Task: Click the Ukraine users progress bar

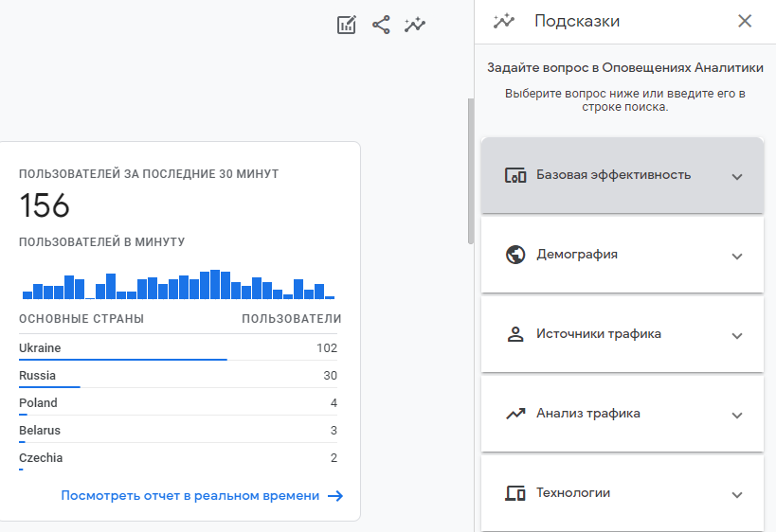Action: point(123,360)
